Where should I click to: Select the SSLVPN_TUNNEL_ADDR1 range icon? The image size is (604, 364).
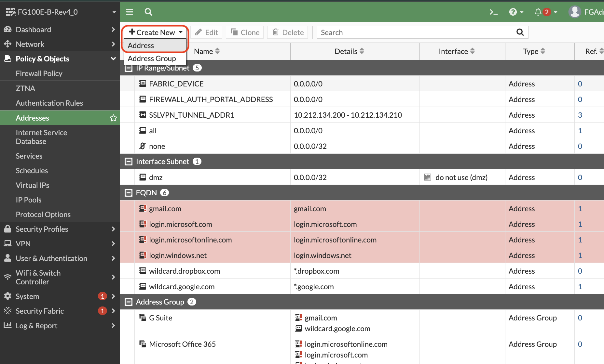(143, 115)
